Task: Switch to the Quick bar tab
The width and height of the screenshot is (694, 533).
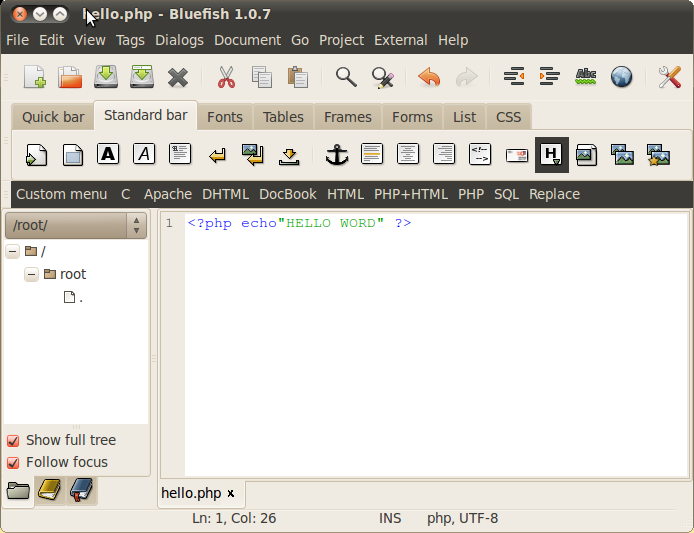Action: pyautogui.click(x=53, y=117)
